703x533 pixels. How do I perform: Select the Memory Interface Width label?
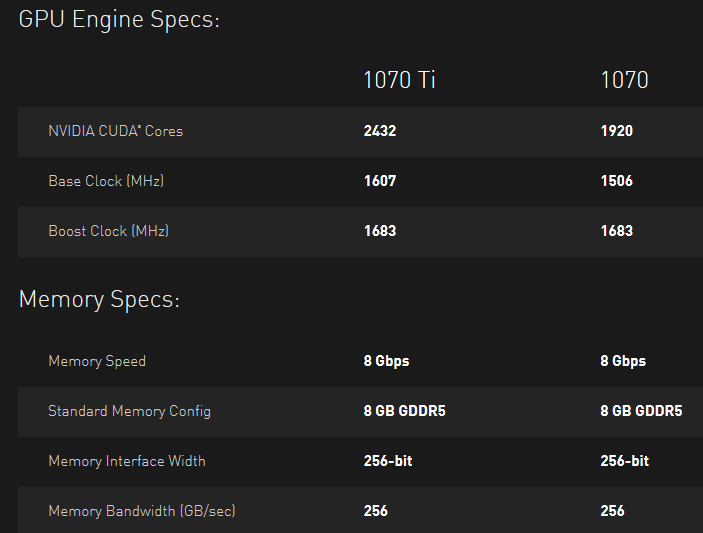pos(127,461)
